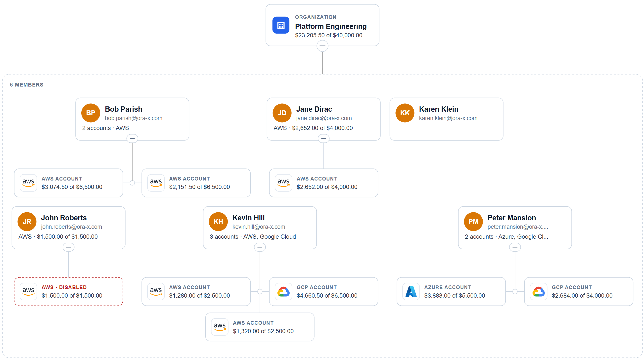643x364 pixels.
Task: Open bob.parish@ora-x.com email
Action: [x=134, y=118]
